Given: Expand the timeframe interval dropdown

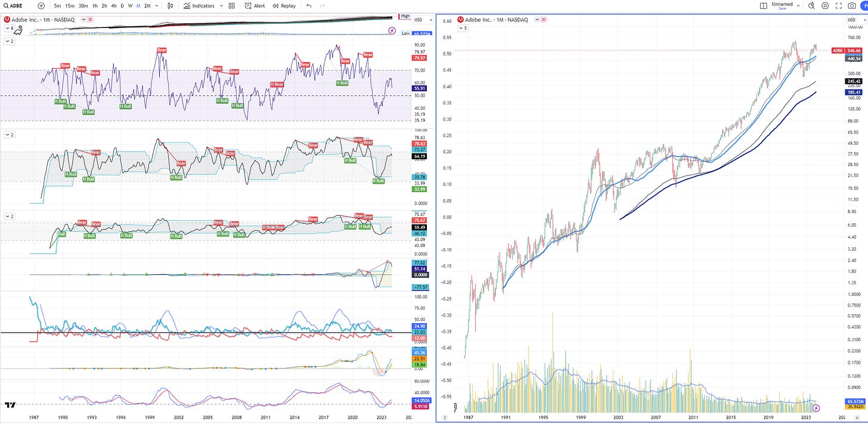Looking at the screenshot, I should 157,5.
